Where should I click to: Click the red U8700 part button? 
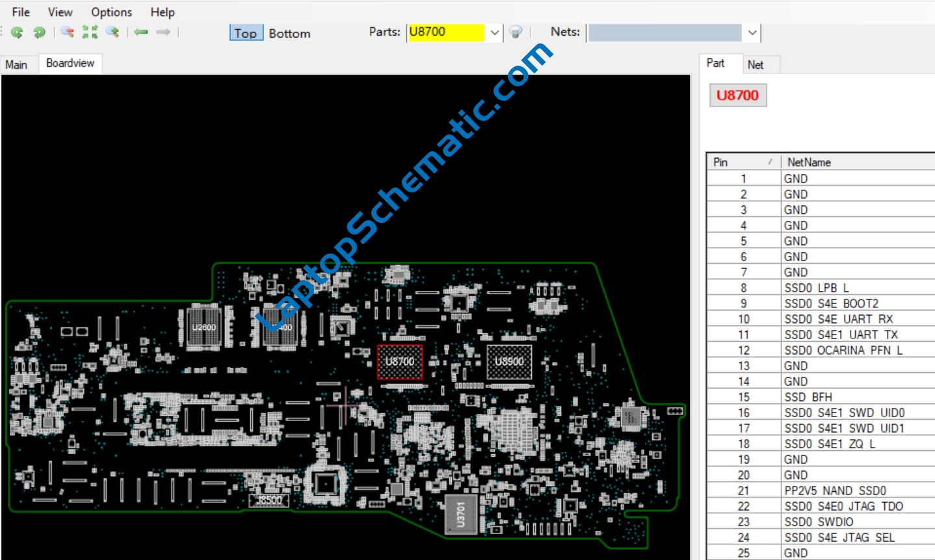pos(738,95)
